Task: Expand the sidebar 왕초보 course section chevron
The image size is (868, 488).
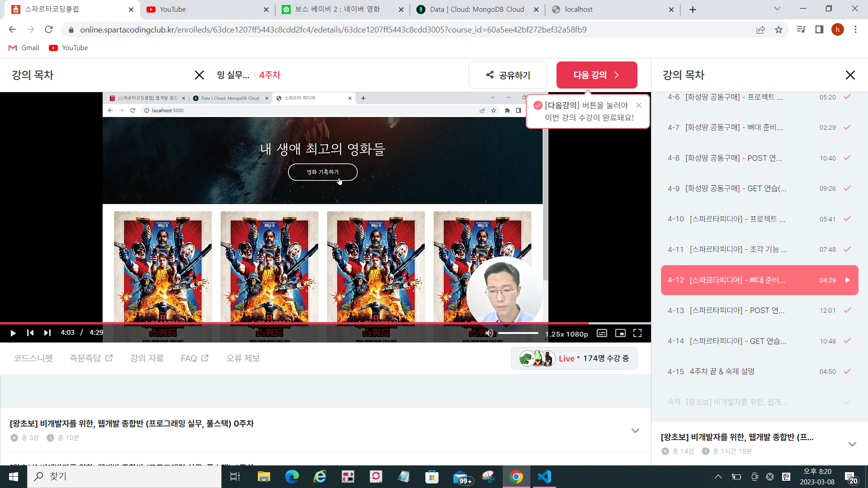Action: click(852, 444)
